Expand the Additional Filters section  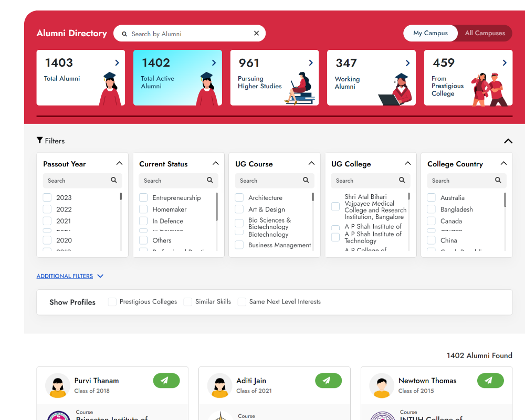click(x=100, y=276)
